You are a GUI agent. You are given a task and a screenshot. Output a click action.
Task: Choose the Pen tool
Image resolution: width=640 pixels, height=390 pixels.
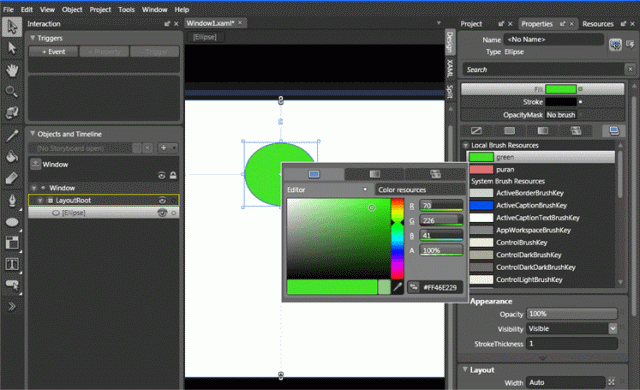tap(12, 200)
